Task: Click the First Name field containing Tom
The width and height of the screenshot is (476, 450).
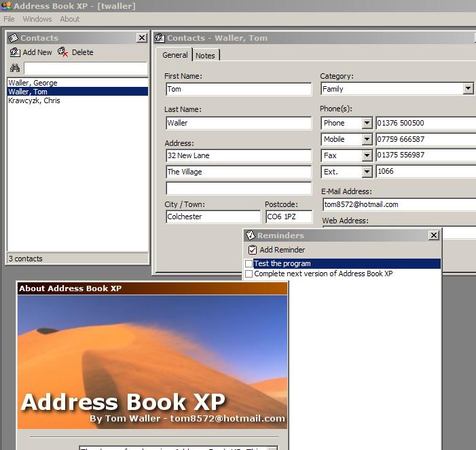Action: 238,89
